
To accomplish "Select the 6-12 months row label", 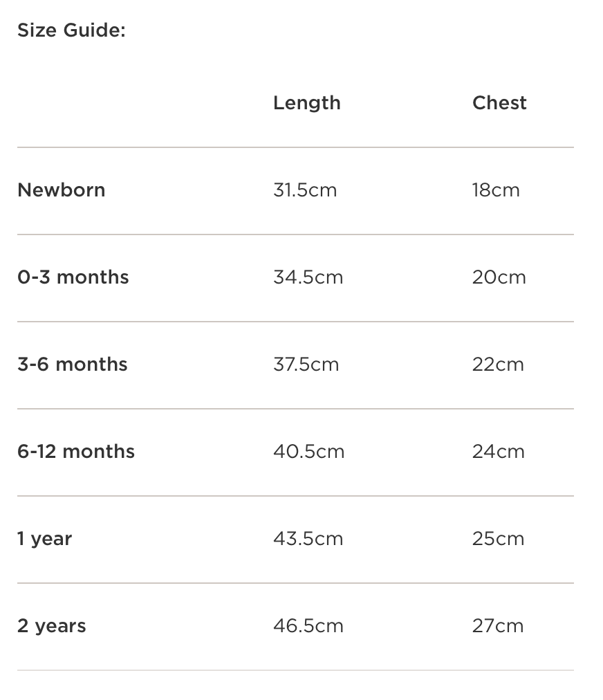I will click(x=76, y=452).
